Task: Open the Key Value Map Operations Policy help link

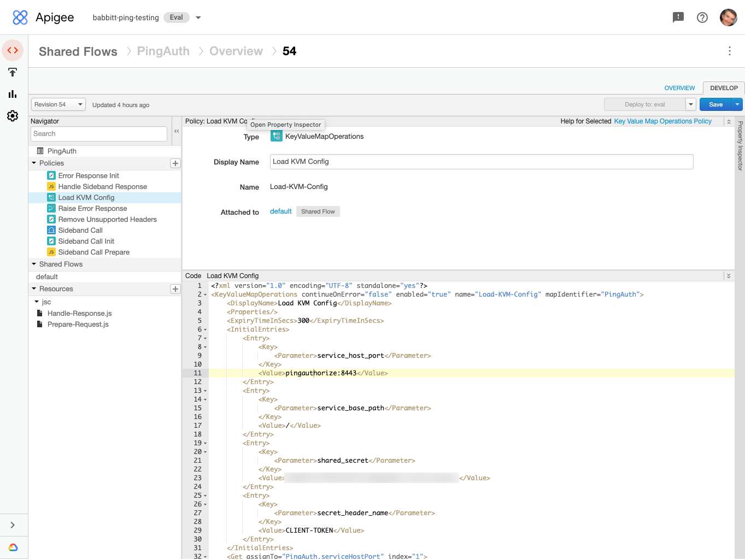Action: tap(662, 121)
